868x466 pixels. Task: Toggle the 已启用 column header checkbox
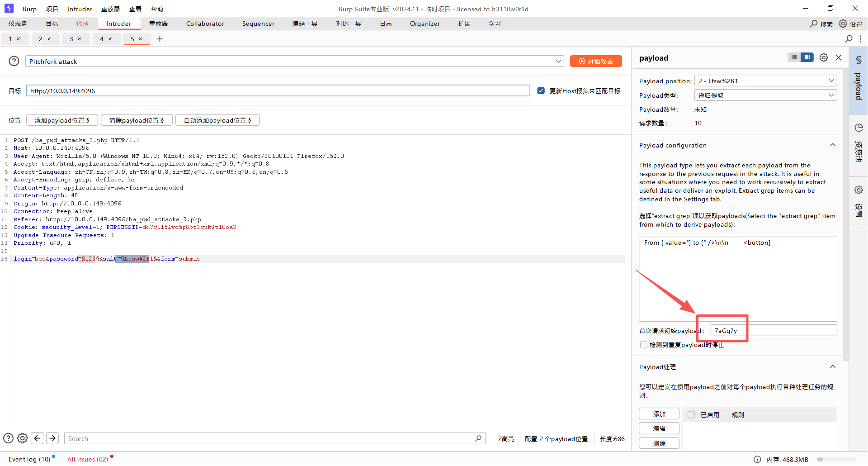(x=691, y=415)
